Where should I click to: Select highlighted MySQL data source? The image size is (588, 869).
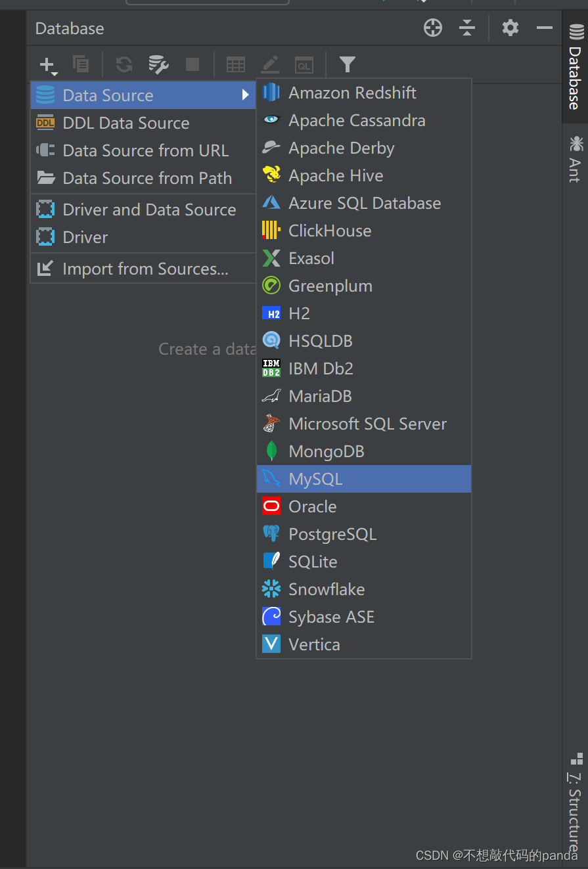364,479
